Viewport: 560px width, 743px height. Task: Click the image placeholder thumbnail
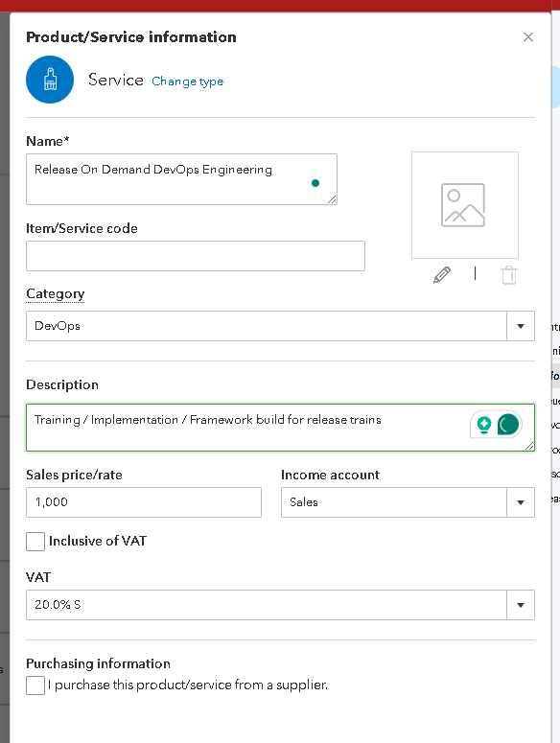465,205
